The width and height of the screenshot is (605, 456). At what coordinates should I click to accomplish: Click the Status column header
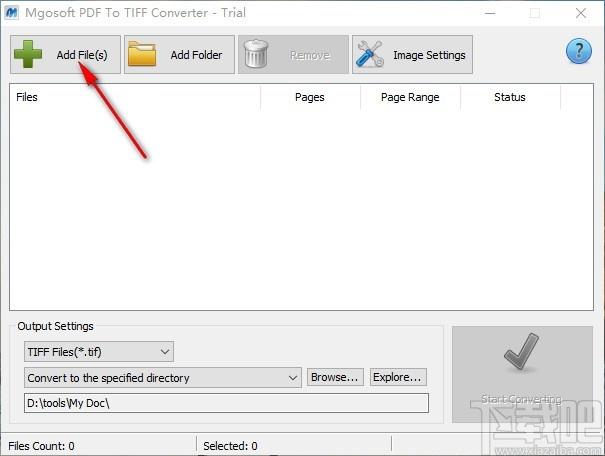tap(510, 97)
